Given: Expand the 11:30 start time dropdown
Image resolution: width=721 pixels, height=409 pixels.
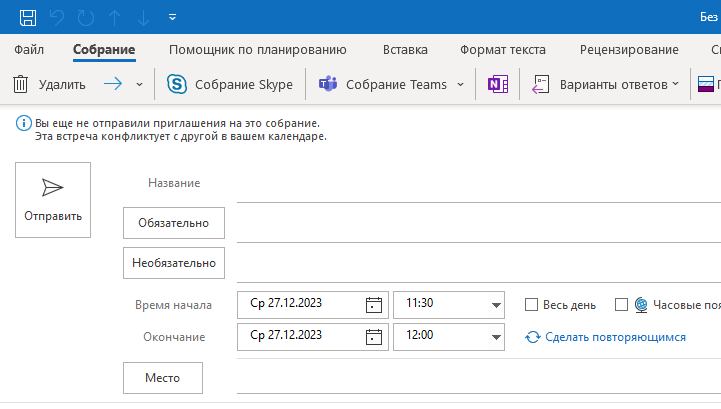Looking at the screenshot, I should click(x=496, y=305).
